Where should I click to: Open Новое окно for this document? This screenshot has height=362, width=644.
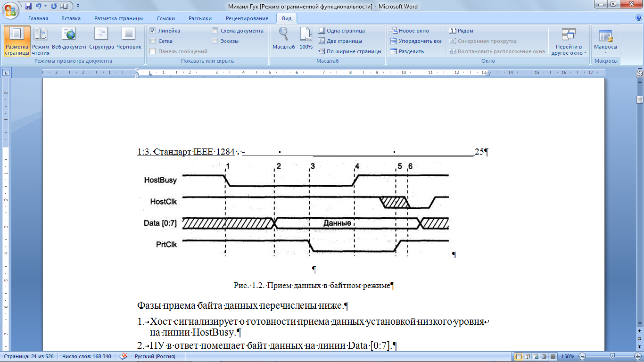click(x=409, y=31)
